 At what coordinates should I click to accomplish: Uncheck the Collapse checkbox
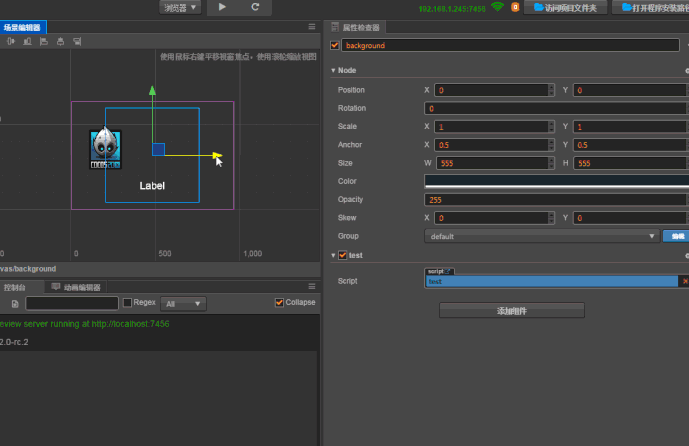(279, 303)
